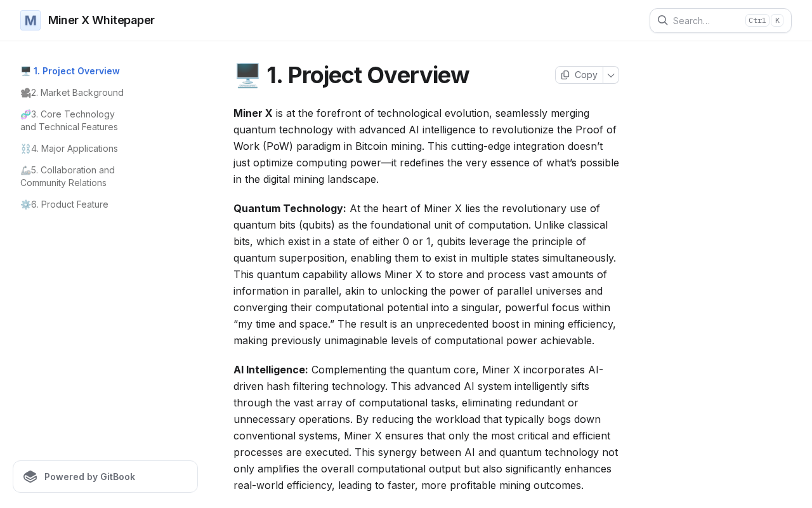Click the Ctrl K shortcut badge
This screenshot has width=812, height=508.
[764, 20]
